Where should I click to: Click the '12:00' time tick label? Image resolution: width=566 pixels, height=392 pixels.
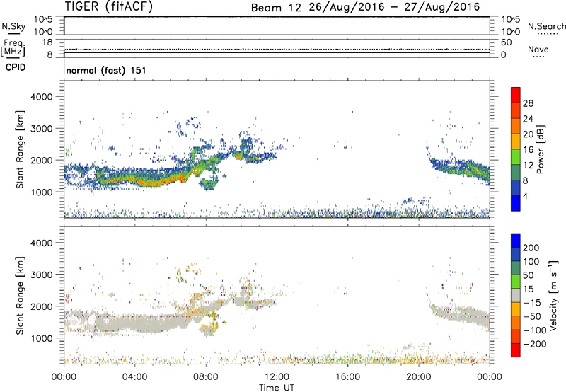pyautogui.click(x=277, y=377)
